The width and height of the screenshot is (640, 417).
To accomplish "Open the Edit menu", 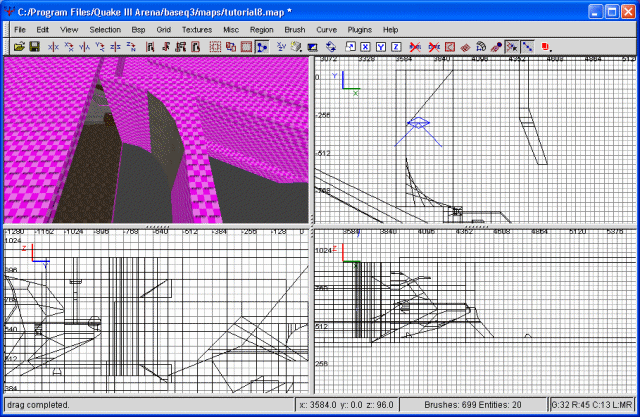I will tap(42, 30).
